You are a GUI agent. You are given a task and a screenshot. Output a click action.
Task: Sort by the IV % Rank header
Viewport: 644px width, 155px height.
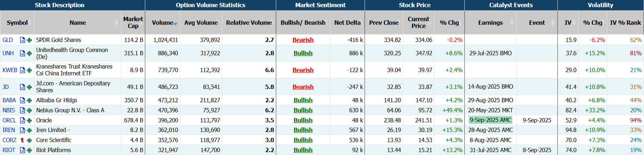pos(625,23)
